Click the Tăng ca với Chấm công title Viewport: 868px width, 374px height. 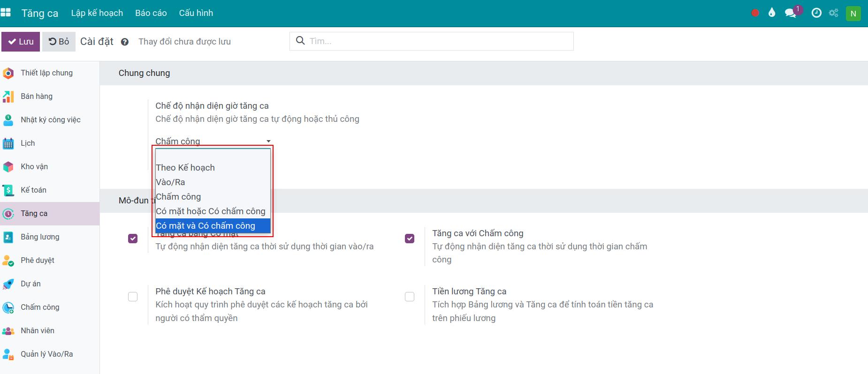coord(478,233)
